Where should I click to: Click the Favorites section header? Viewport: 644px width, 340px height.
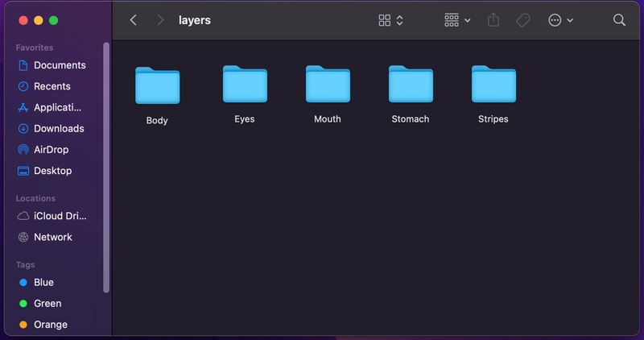coord(35,48)
